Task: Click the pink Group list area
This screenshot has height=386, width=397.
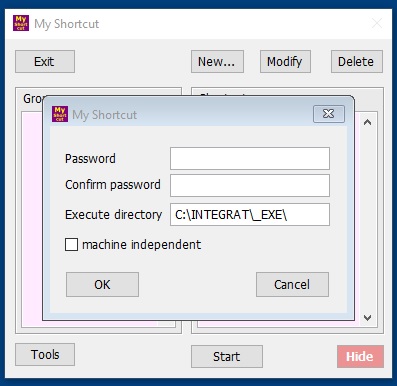Action: coord(32,217)
